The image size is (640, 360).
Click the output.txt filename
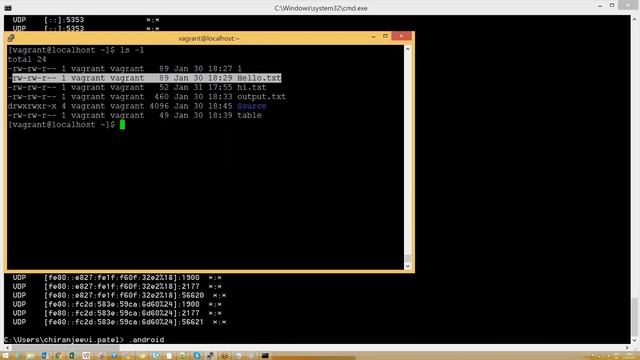261,97
